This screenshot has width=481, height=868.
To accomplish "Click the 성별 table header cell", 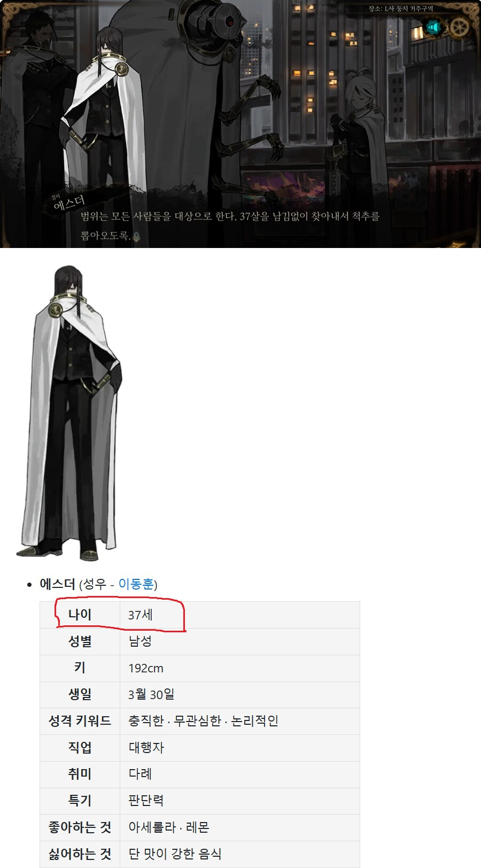I will coord(80,641).
